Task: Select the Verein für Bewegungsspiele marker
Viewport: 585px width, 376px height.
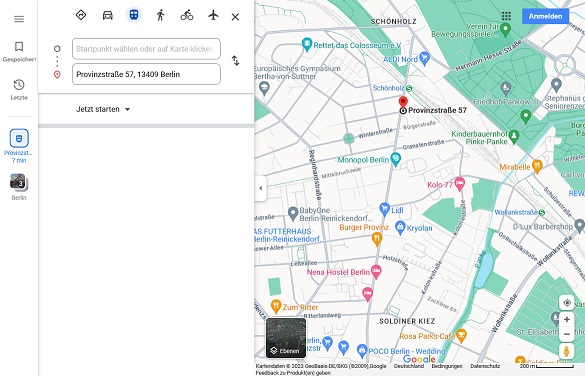Action: click(505, 29)
